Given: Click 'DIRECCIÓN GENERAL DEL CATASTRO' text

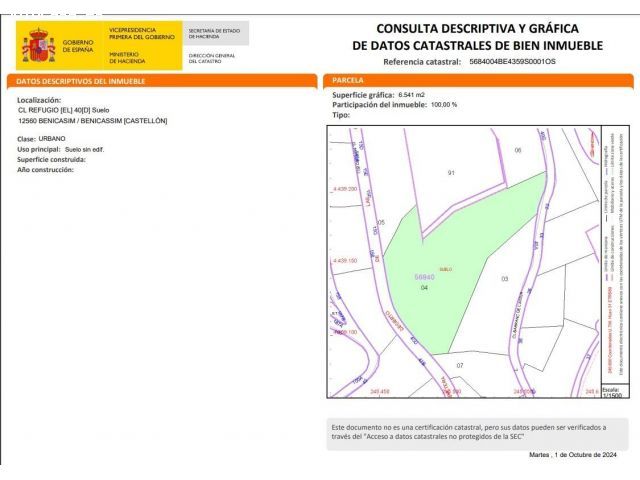Looking at the screenshot, I should (212, 58).
